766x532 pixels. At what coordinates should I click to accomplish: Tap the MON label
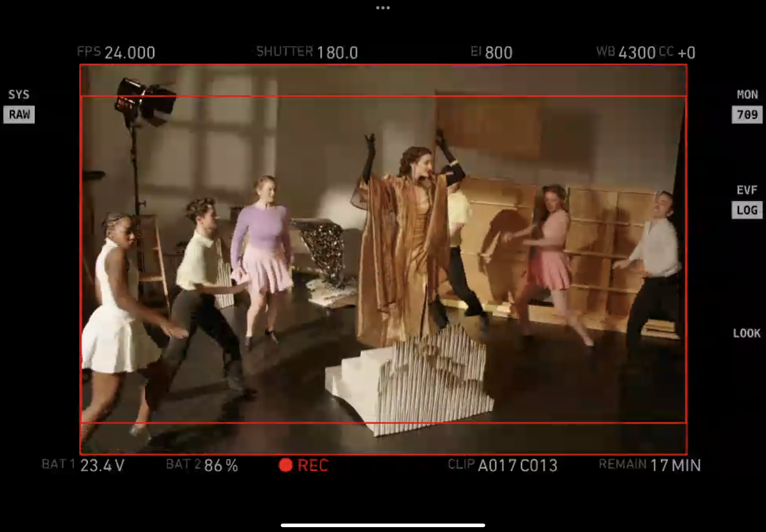(x=747, y=95)
